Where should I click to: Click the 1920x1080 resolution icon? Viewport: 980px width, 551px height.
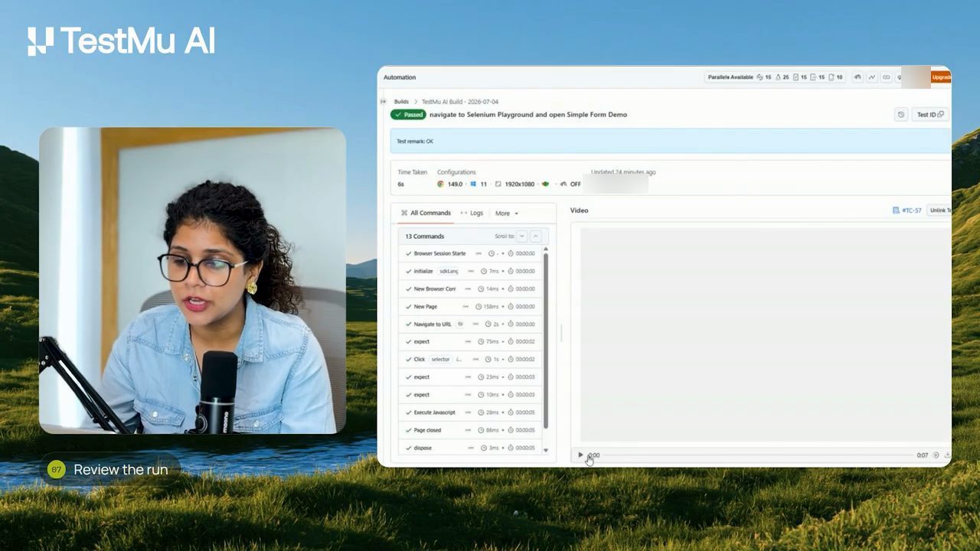(x=498, y=184)
